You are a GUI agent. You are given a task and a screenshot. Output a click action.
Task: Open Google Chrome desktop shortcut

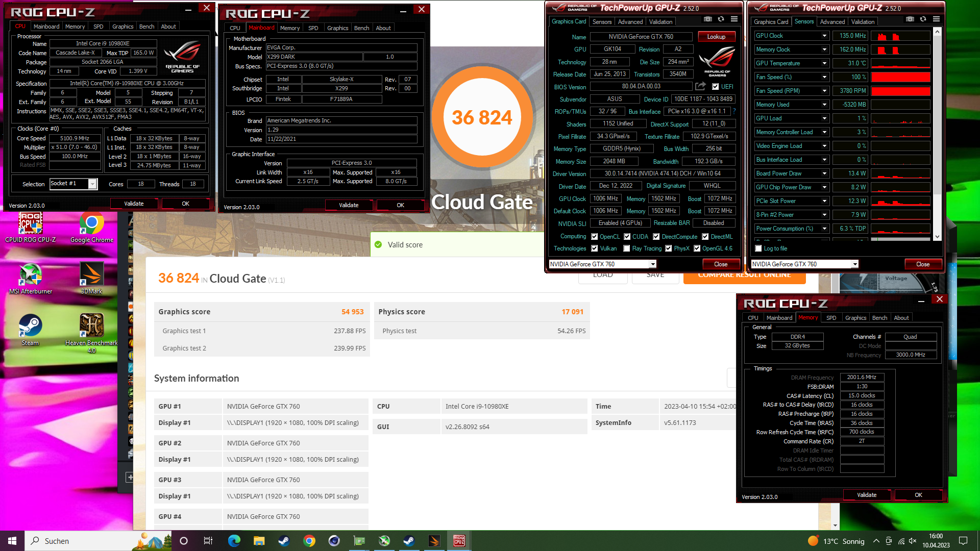pos(92,228)
